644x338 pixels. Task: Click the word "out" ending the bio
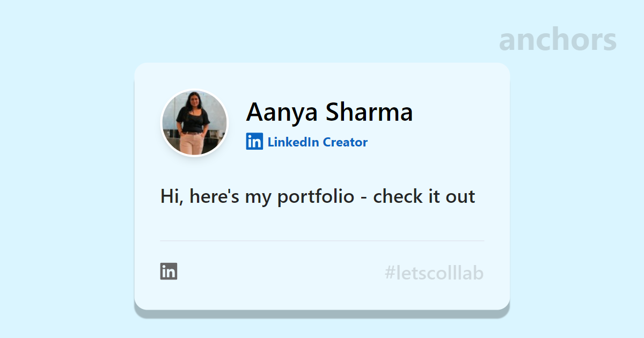coord(460,196)
